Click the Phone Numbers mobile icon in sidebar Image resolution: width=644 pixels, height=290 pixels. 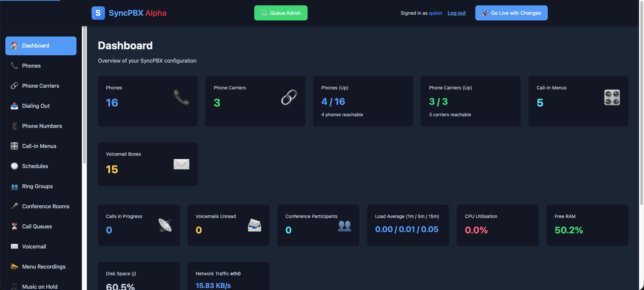[x=14, y=126]
